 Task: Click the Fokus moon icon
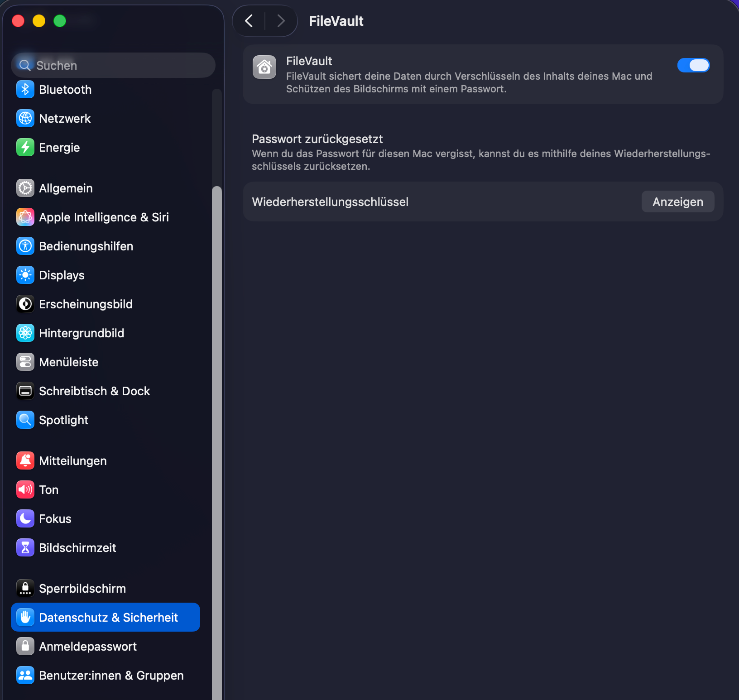point(25,519)
